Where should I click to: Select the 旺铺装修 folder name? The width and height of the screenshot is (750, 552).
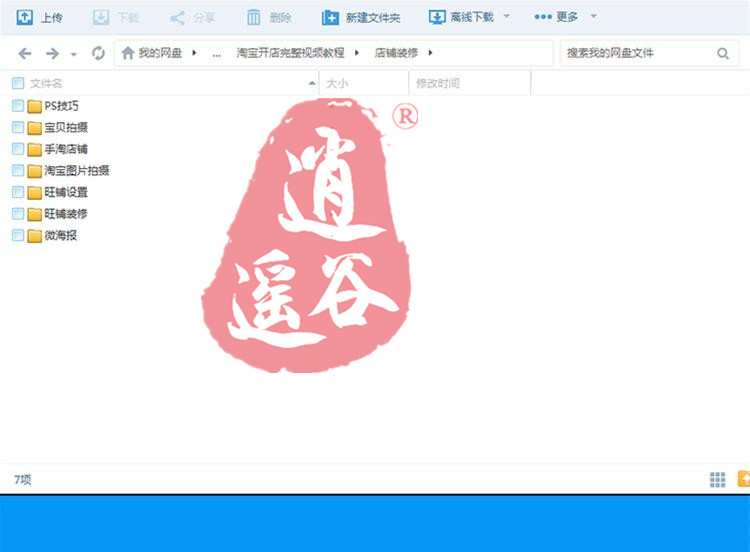(66, 214)
